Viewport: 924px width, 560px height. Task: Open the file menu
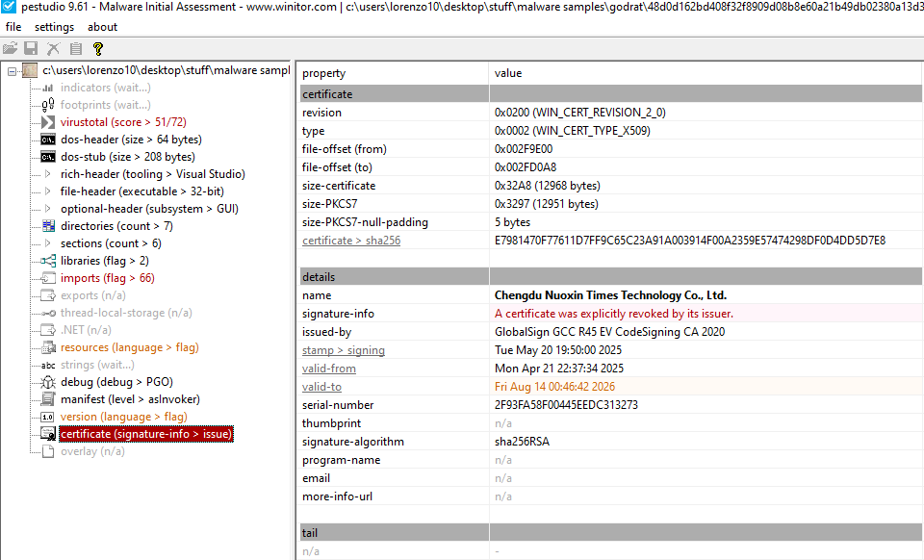13,27
